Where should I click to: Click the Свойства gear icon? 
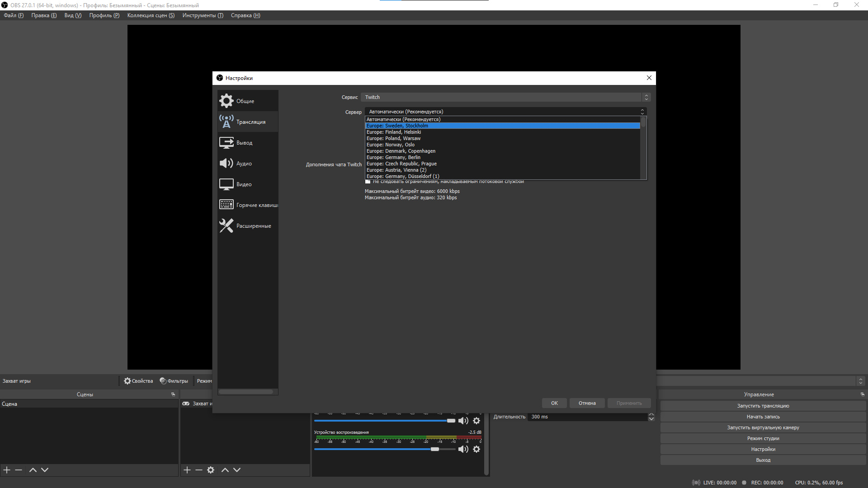[127, 381]
